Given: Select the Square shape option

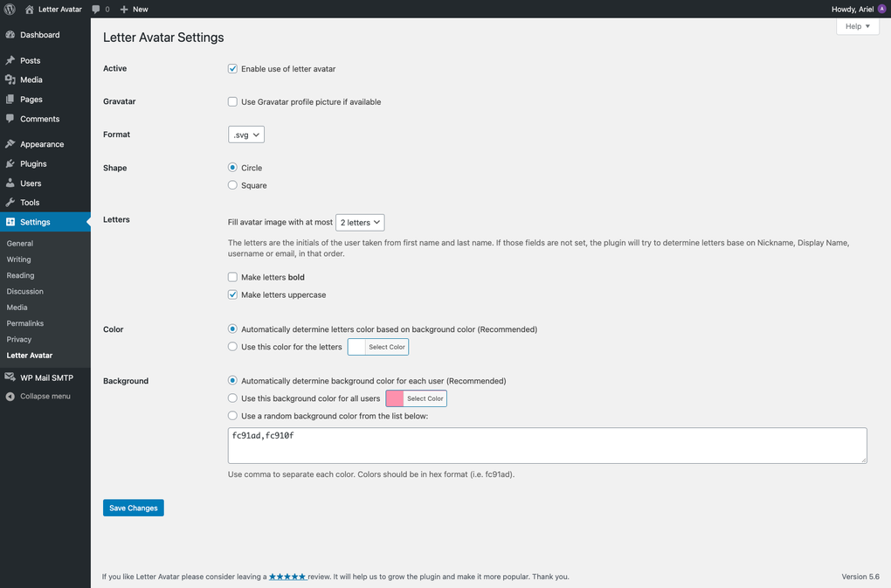Looking at the screenshot, I should tap(232, 185).
